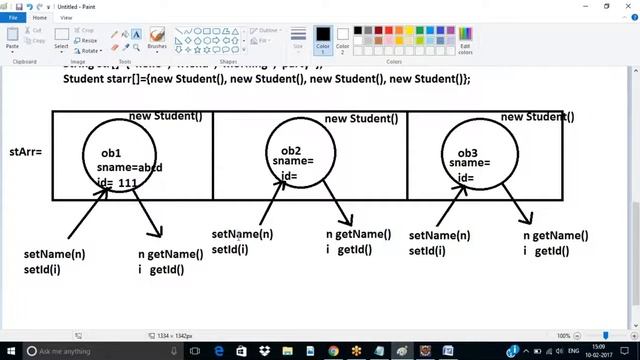Image resolution: width=640 pixels, height=360 pixels.
Task: Open the File menu
Action: click(13, 18)
